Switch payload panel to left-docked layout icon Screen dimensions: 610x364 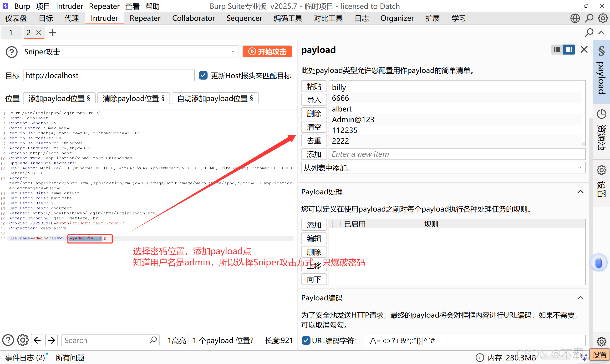[x=557, y=50]
